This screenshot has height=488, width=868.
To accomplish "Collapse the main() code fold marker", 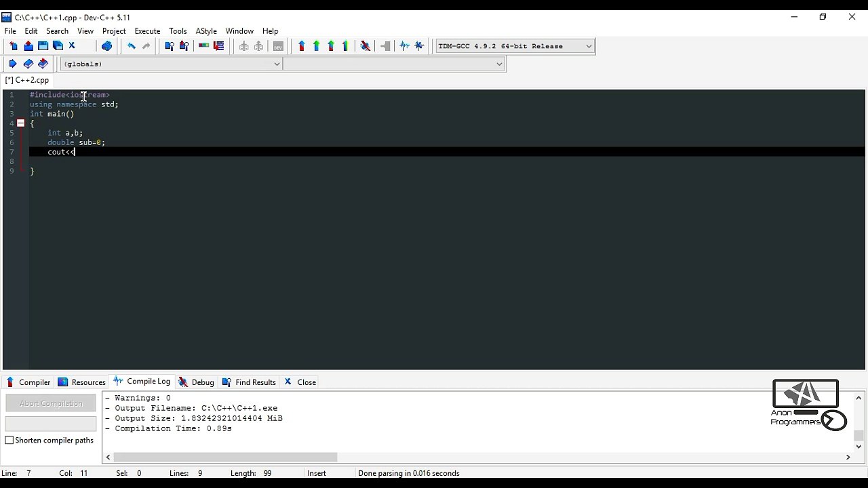I will [x=21, y=123].
